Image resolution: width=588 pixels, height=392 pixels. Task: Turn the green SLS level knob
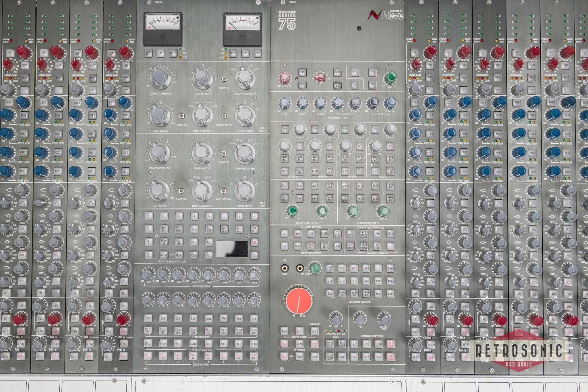(x=390, y=78)
